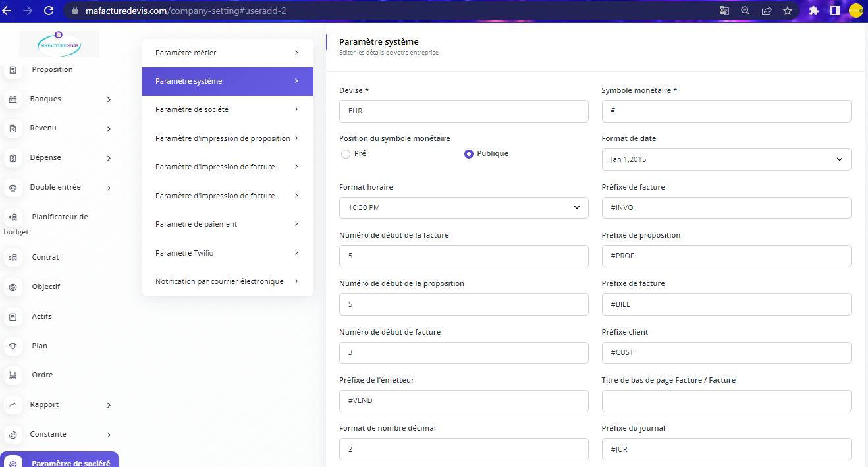This screenshot has width=868, height=467.
Task: Click the Contrat sidebar icon
Action: tap(13, 258)
